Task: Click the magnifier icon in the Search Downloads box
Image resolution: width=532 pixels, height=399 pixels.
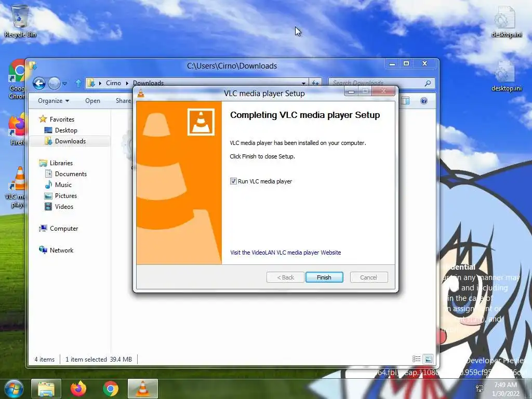Action: coord(428,83)
